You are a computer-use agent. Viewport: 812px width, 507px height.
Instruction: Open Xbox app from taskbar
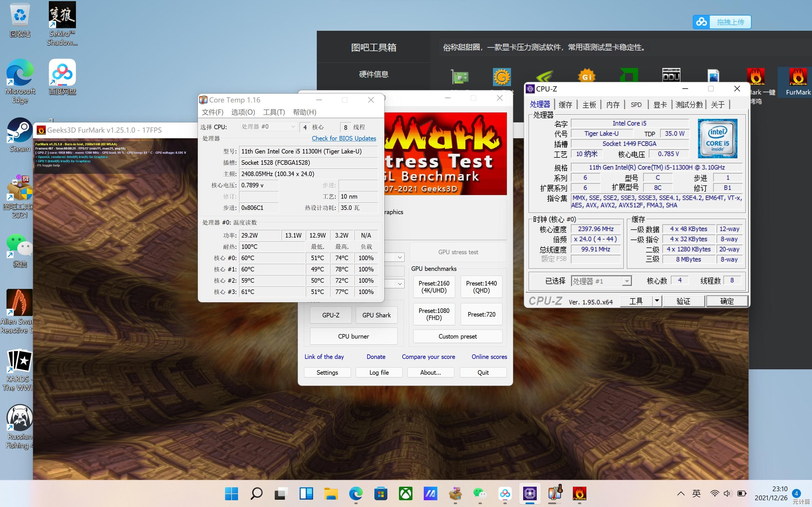[405, 493]
